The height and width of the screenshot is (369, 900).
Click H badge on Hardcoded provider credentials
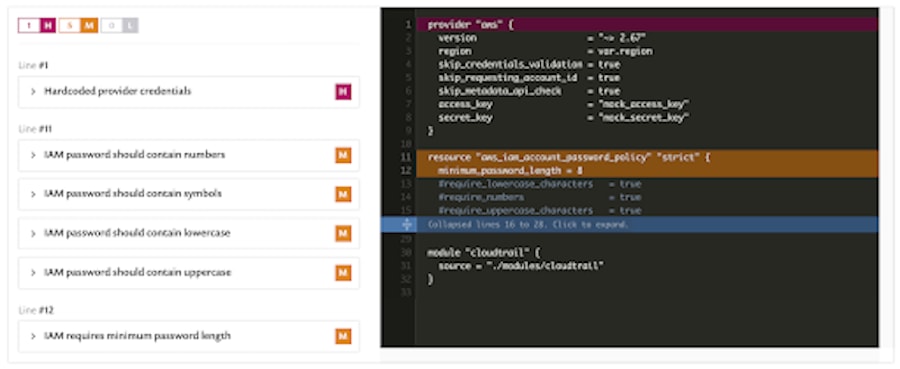[343, 92]
